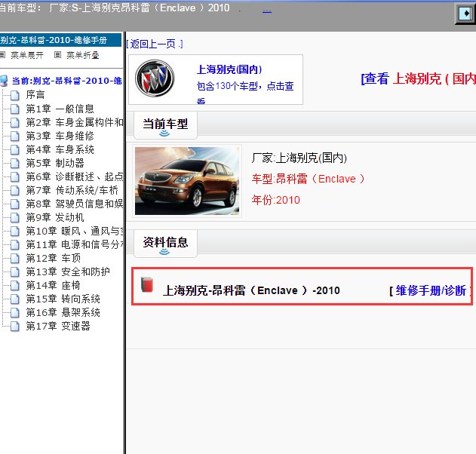Click the blue ellipsis link in top bar
The height and width of the screenshot is (454, 476).
coord(267,11)
